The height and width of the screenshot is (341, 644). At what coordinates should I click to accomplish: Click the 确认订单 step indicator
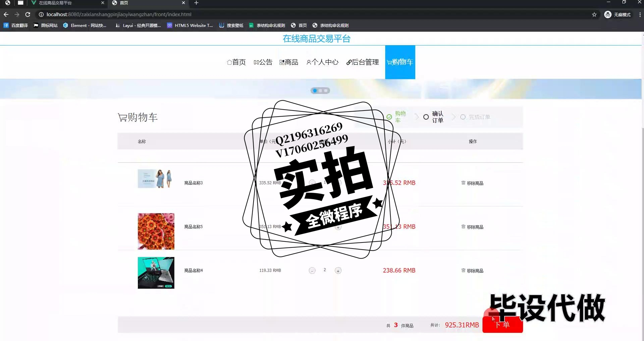click(433, 117)
